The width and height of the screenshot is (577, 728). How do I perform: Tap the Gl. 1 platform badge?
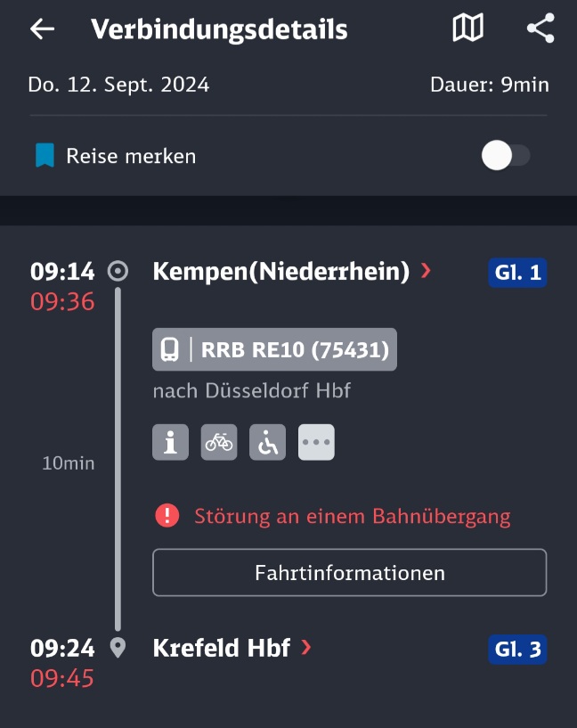click(x=517, y=273)
